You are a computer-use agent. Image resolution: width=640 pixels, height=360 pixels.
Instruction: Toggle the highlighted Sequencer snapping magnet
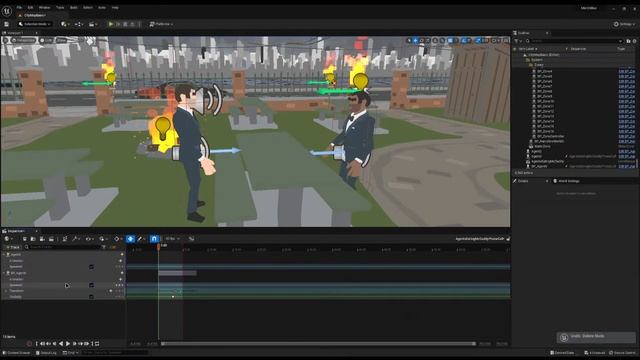pos(154,239)
